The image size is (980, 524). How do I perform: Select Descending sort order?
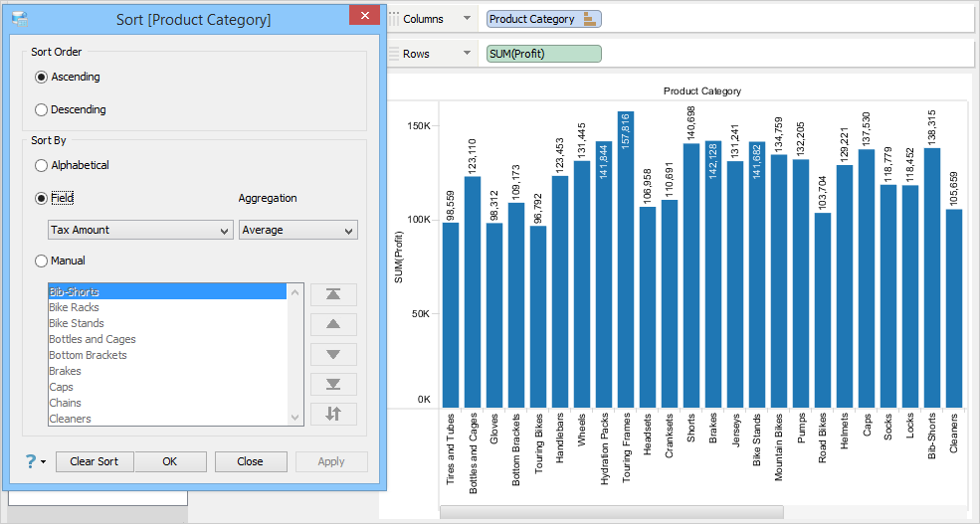click(x=41, y=110)
